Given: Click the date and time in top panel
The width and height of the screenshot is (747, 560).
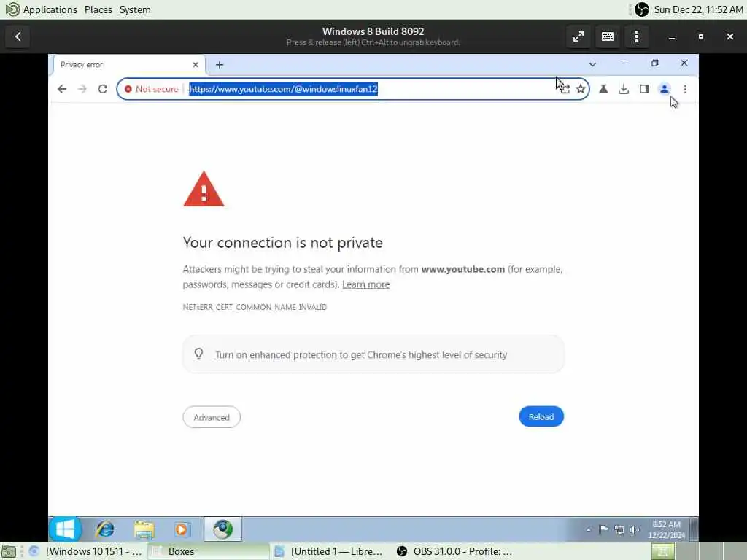Looking at the screenshot, I should pyautogui.click(x=698, y=9).
